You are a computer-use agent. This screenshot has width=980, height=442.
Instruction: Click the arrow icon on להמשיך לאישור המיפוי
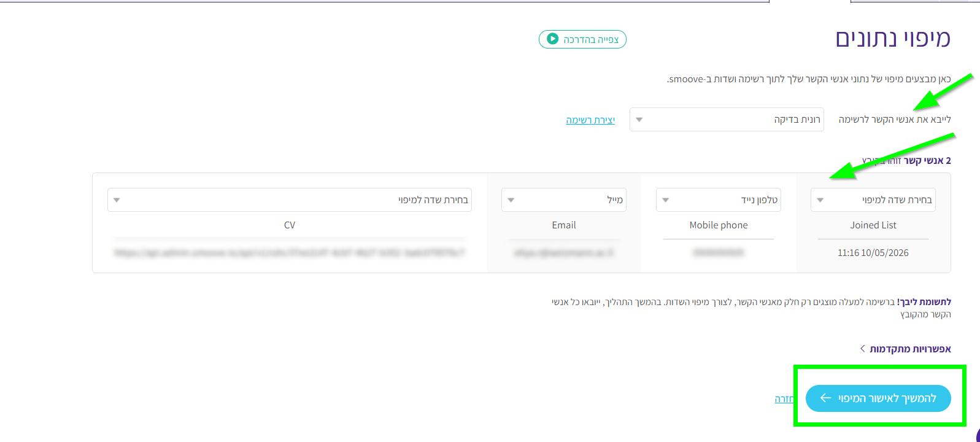pyautogui.click(x=825, y=398)
